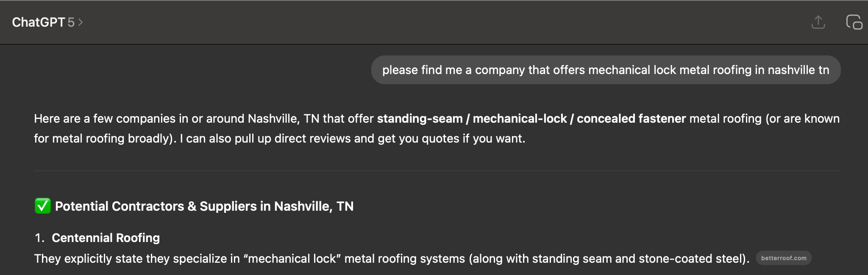868x275 pixels.
Task: Click the horizontal divider line
Action: click(x=437, y=170)
